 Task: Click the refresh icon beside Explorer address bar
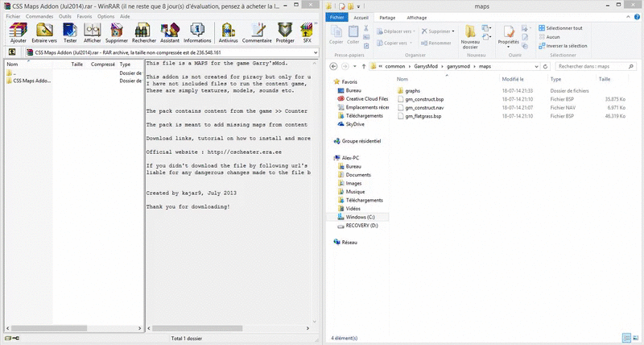[x=546, y=66]
